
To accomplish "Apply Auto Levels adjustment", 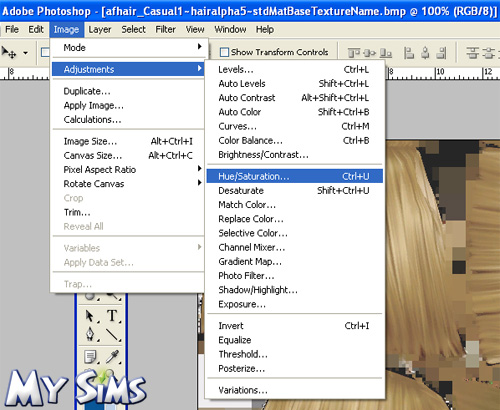I will click(295, 83).
